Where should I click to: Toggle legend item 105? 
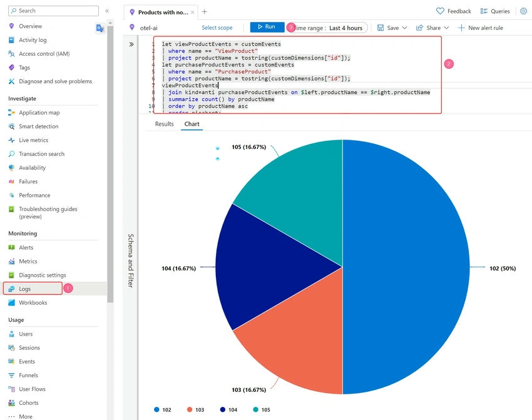coord(262,410)
